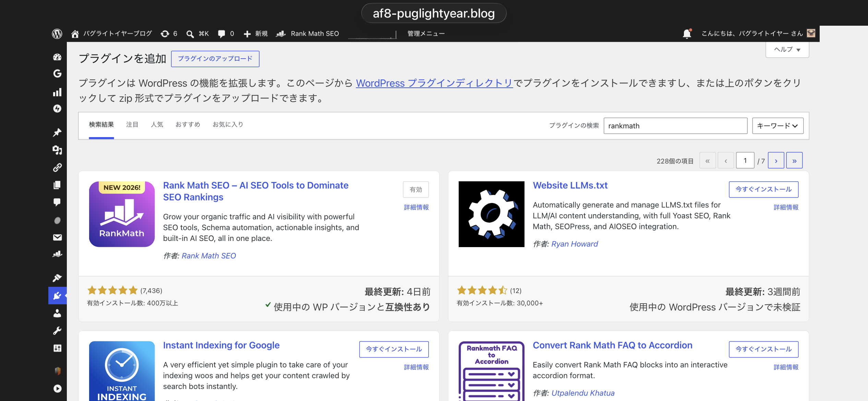Visit author Utpalendu Khatua link
Viewport: 868px width, 401px height.
click(x=583, y=393)
